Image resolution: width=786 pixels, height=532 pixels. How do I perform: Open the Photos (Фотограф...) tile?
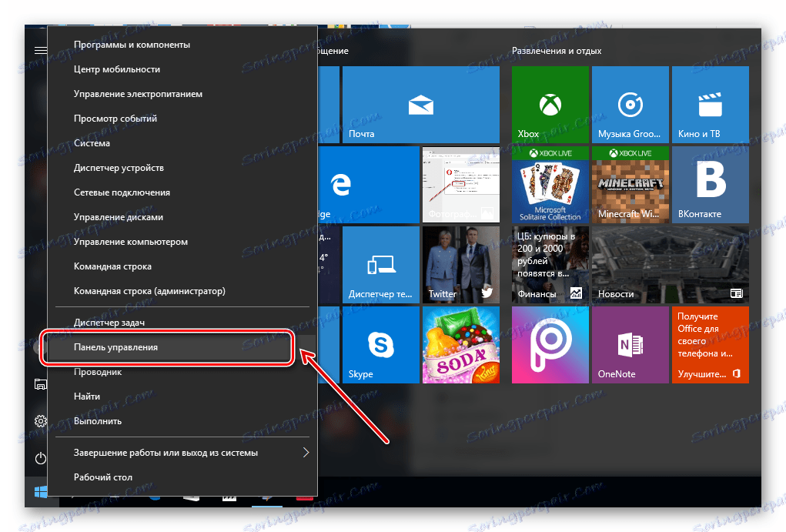tap(460, 185)
